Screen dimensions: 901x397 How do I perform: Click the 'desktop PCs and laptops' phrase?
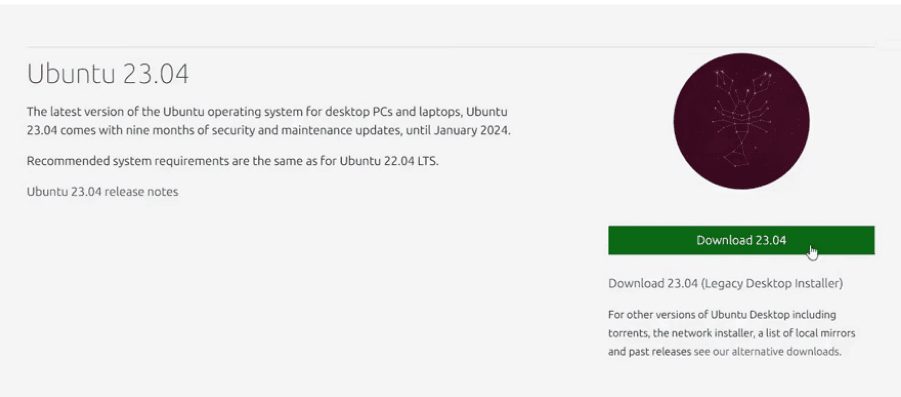coord(396,111)
